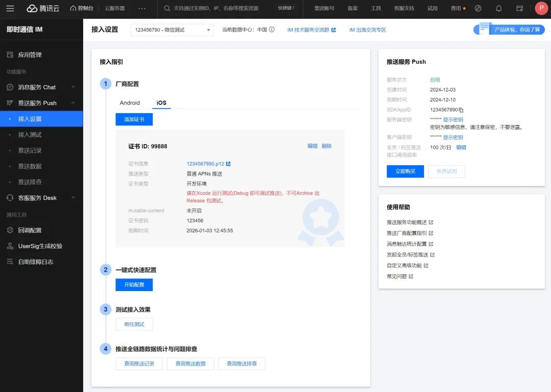The image size is (551, 392).
Task: Collapse the 推送服务 Push menu
Action: [73, 103]
